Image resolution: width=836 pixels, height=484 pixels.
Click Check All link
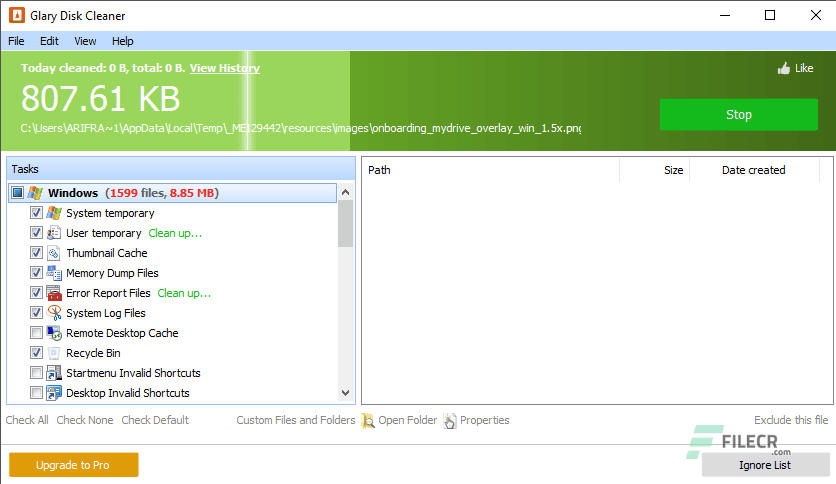(27, 420)
